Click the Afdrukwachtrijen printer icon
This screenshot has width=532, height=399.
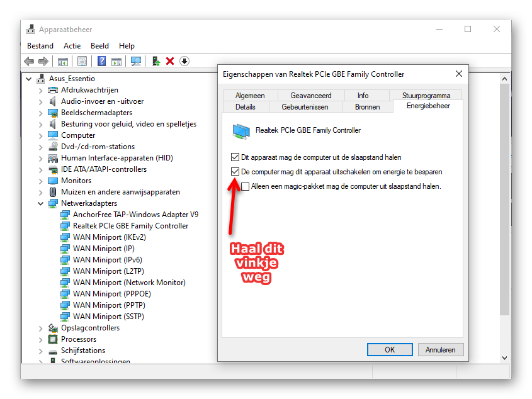pyautogui.click(x=53, y=90)
